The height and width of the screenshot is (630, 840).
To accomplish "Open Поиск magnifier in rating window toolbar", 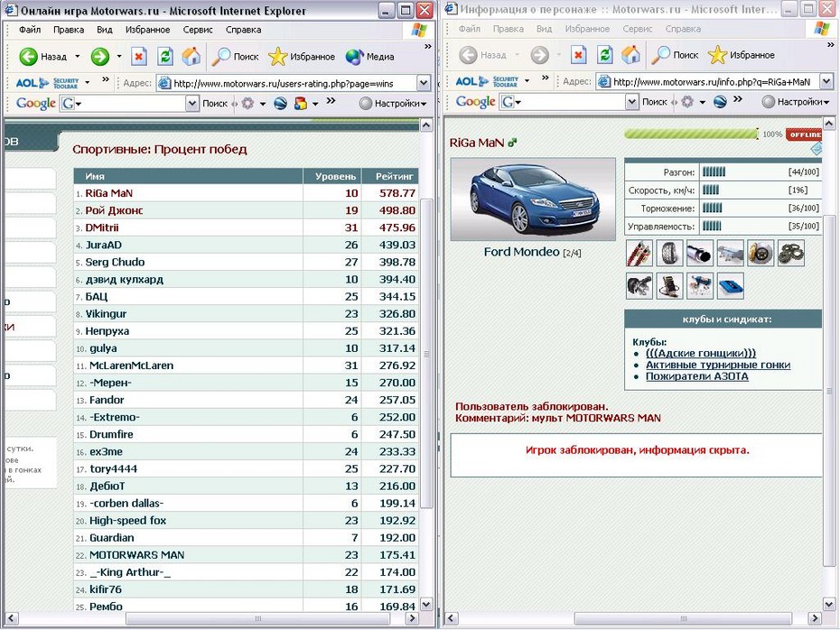I will tap(235, 56).
